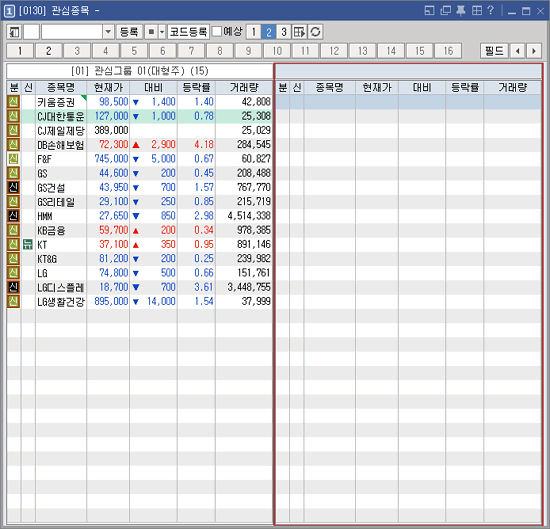Screen dimensions: 550x529
Task: Click the column export icon
Action: tap(300, 32)
